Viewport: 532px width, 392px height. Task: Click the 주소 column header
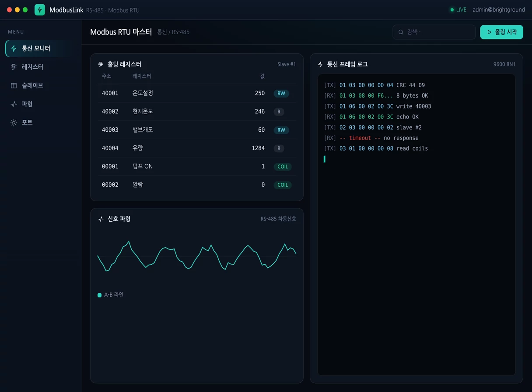106,76
